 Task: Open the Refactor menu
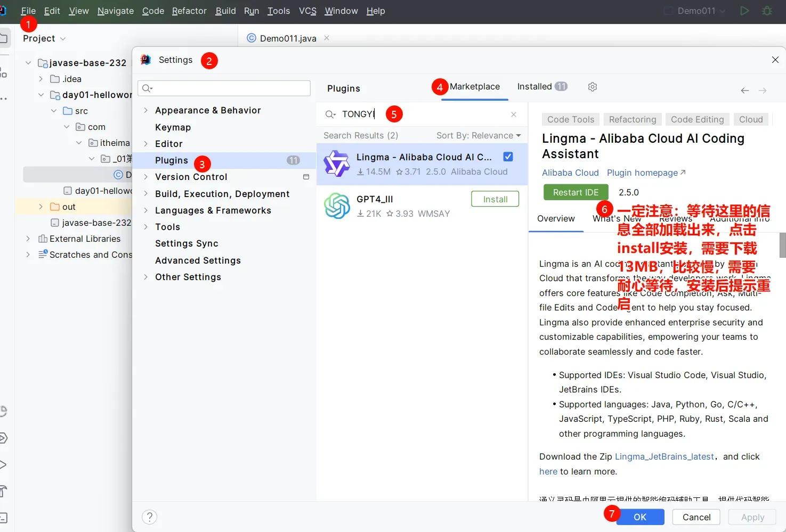coord(189,11)
